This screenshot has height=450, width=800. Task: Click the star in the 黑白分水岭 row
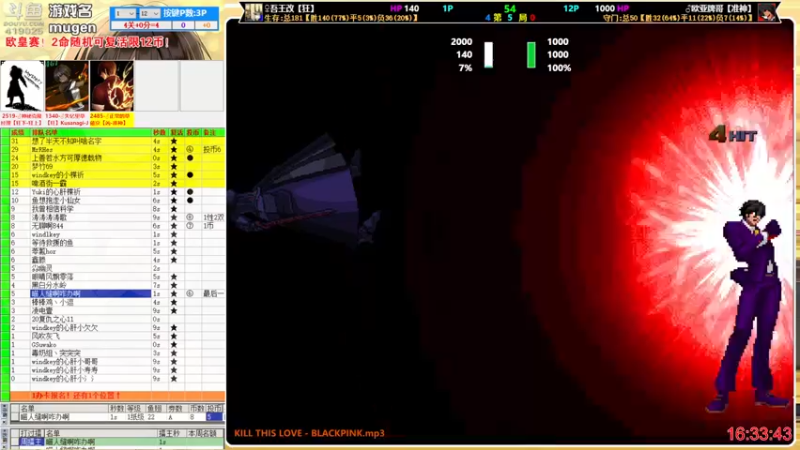click(173, 285)
